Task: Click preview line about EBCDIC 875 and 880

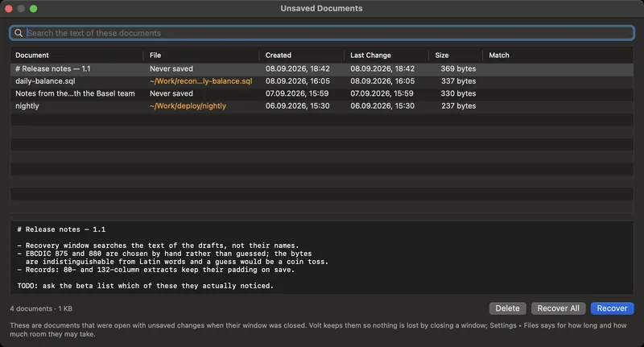Action: (x=164, y=254)
